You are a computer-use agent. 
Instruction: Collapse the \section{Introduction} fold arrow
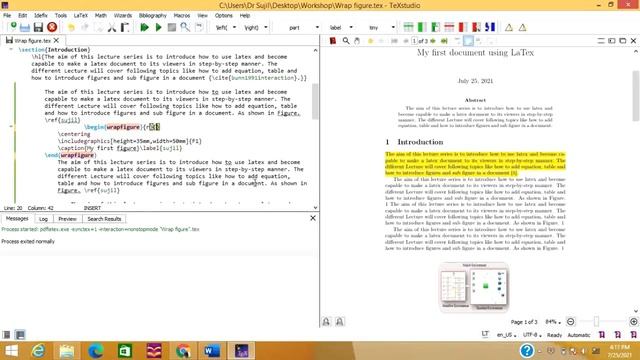click(x=11, y=49)
